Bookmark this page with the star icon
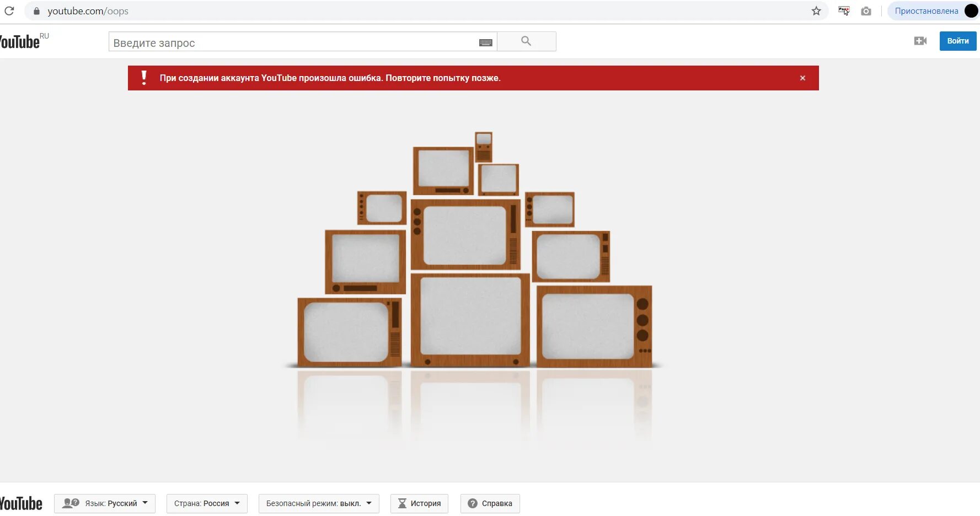The image size is (980, 516). click(816, 11)
